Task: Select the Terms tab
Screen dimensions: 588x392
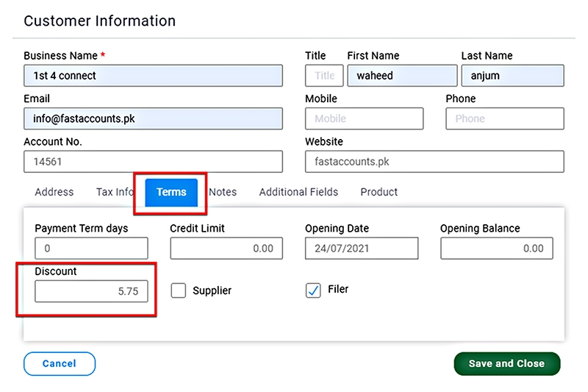Action: [x=171, y=193]
